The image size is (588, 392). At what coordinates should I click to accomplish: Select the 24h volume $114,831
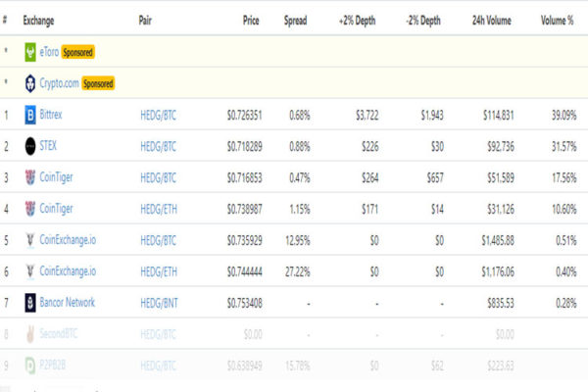(499, 116)
